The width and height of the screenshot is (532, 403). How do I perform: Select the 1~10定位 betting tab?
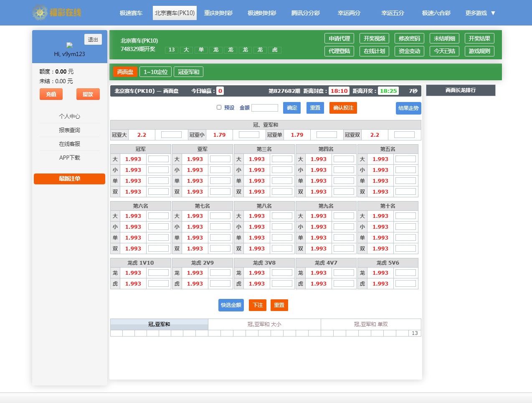(155, 72)
